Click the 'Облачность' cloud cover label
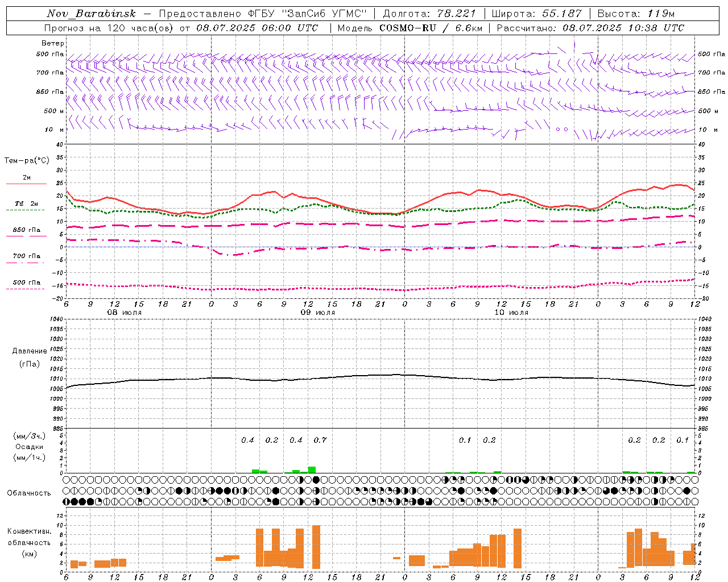Screen dimensions: 728x582 (29, 493)
